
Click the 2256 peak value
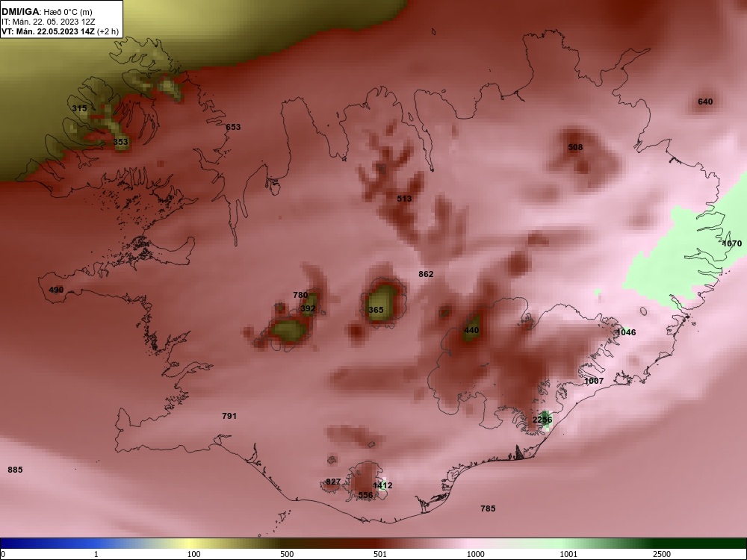[542, 420]
